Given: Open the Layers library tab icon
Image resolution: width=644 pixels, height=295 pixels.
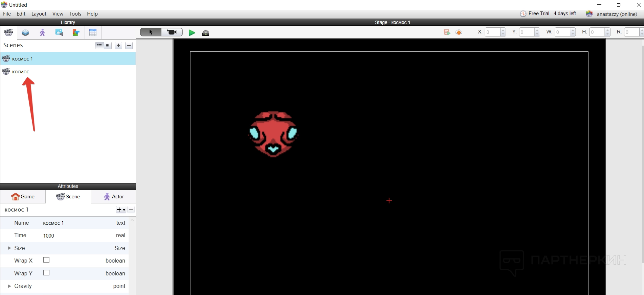Looking at the screenshot, I should (25, 33).
